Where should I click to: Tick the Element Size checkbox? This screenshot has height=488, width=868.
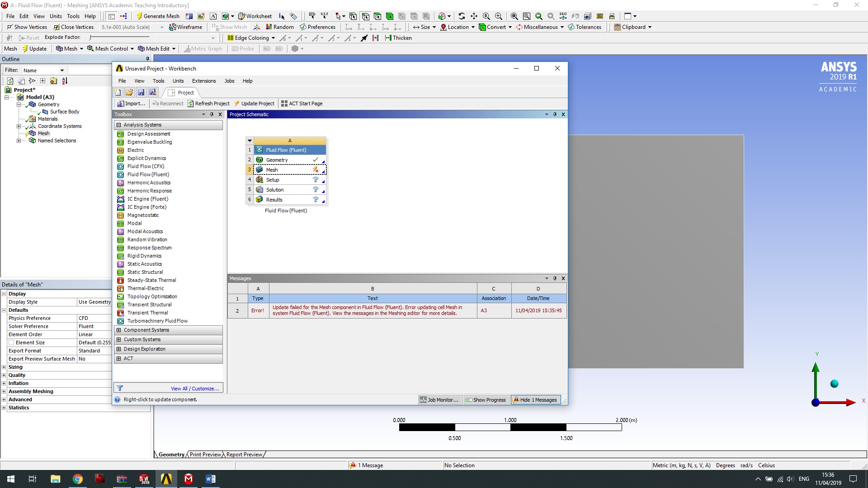(11, 343)
